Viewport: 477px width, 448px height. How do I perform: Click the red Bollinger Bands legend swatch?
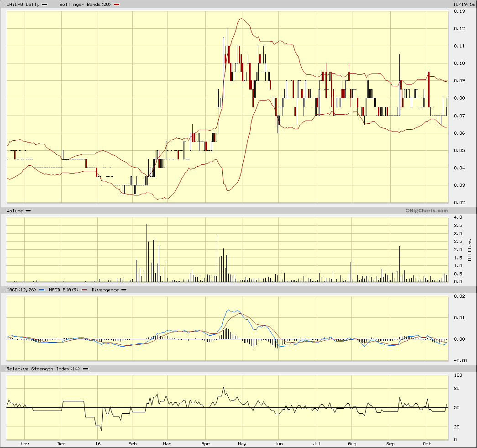116,5
